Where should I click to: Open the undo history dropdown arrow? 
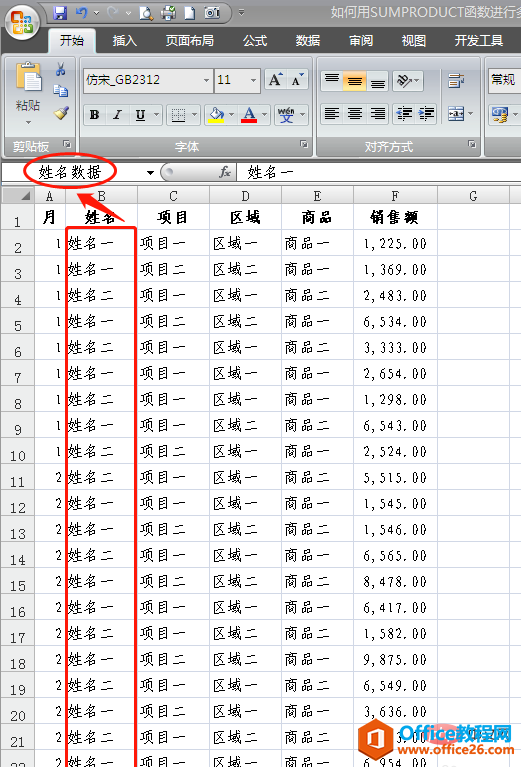[96, 13]
